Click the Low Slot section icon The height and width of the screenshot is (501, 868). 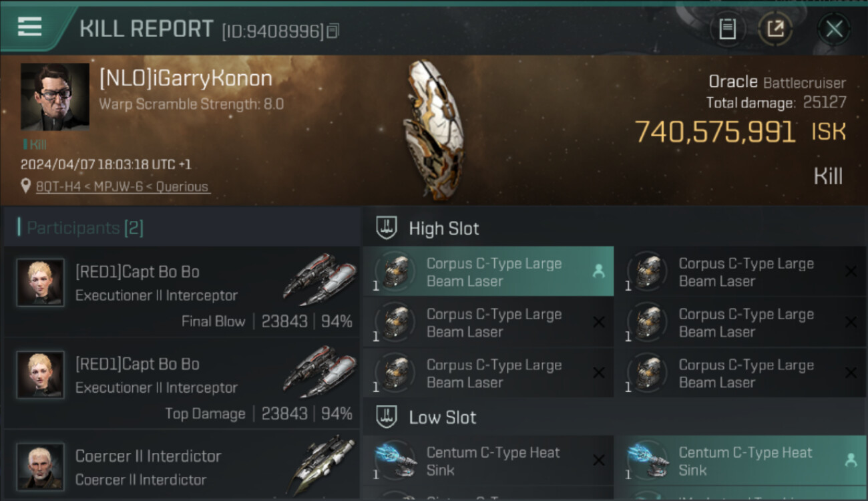tap(387, 417)
